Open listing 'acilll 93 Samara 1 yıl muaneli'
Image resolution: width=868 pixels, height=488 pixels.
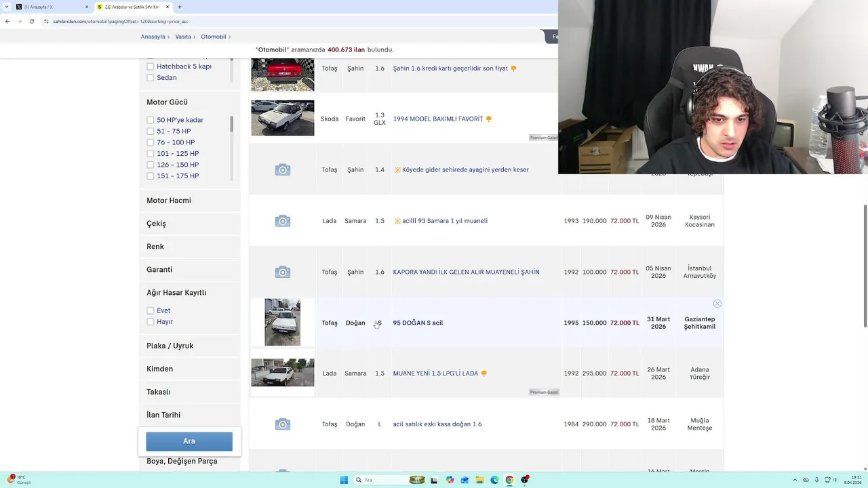pyautogui.click(x=445, y=221)
